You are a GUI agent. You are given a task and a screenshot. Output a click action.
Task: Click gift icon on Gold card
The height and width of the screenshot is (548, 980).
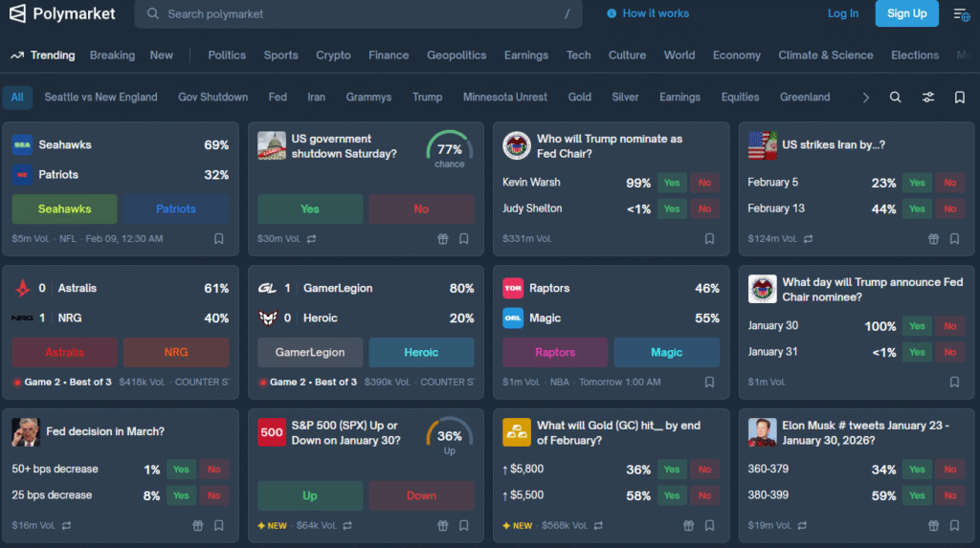coord(688,525)
